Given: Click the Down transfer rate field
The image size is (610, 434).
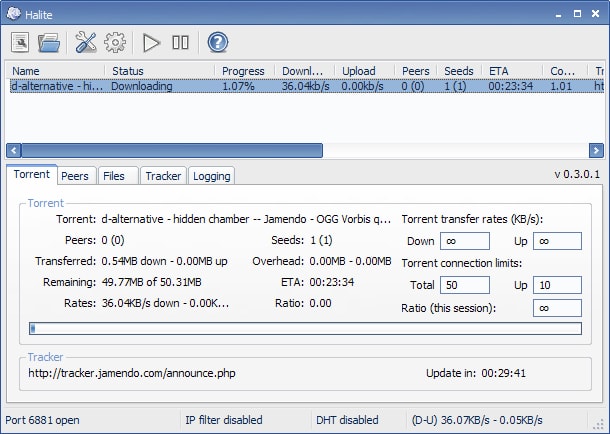Looking at the screenshot, I should 464,241.
